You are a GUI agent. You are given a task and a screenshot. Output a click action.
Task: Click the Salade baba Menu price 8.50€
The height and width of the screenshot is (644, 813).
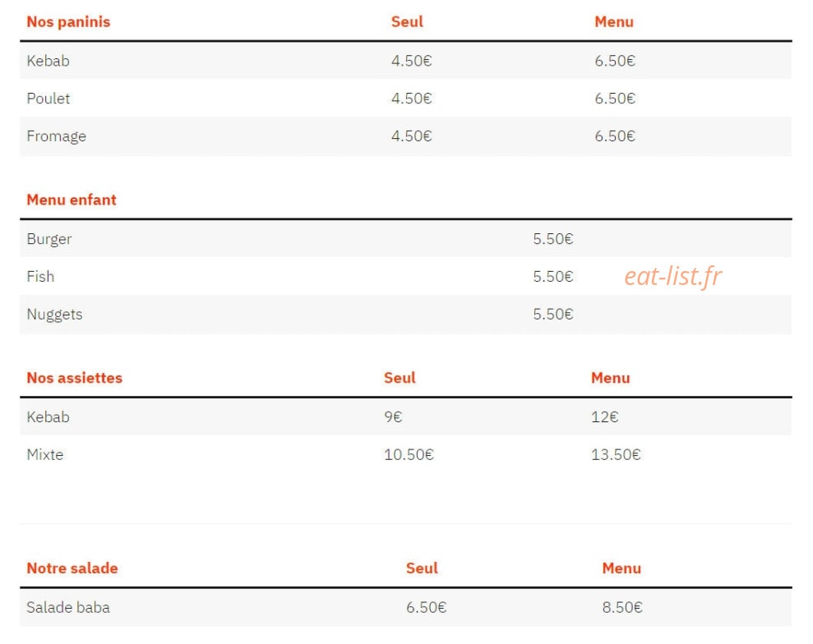[x=622, y=607]
